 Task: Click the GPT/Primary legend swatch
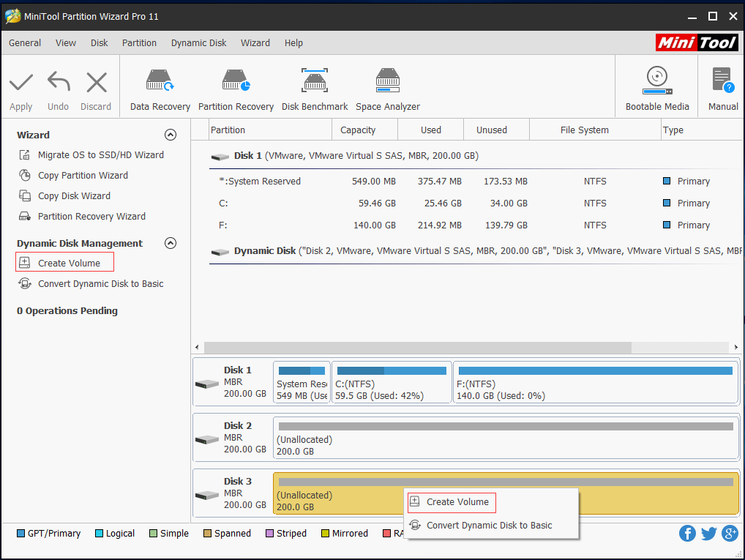(20, 534)
